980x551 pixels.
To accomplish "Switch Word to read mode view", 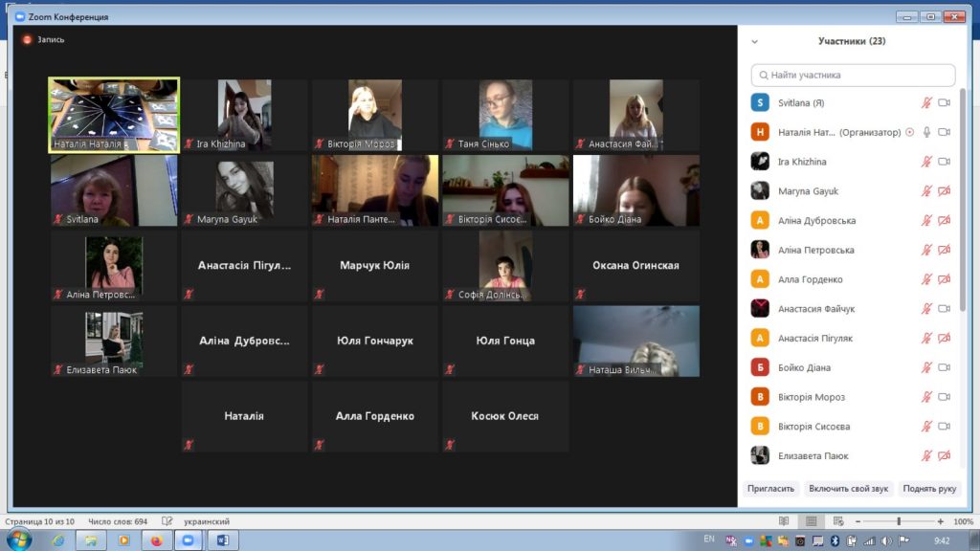I will [x=784, y=521].
